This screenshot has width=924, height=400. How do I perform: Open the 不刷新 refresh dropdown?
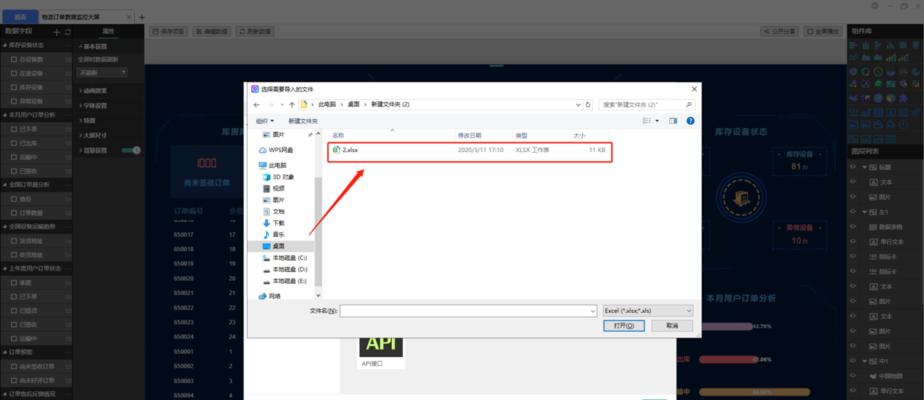(x=103, y=72)
